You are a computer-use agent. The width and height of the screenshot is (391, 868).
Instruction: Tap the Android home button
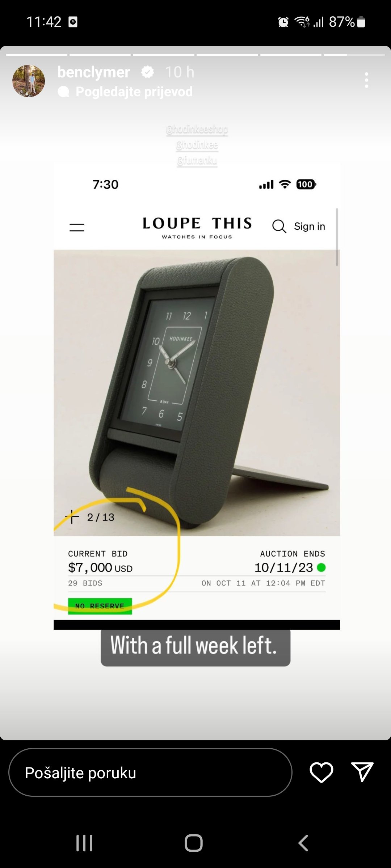194,843
